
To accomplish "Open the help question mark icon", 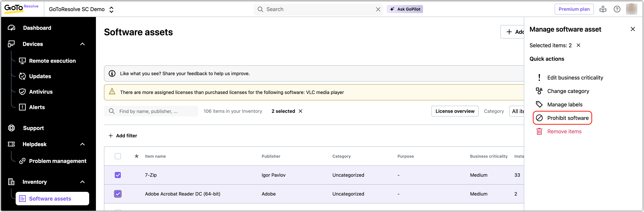I will coord(617,9).
